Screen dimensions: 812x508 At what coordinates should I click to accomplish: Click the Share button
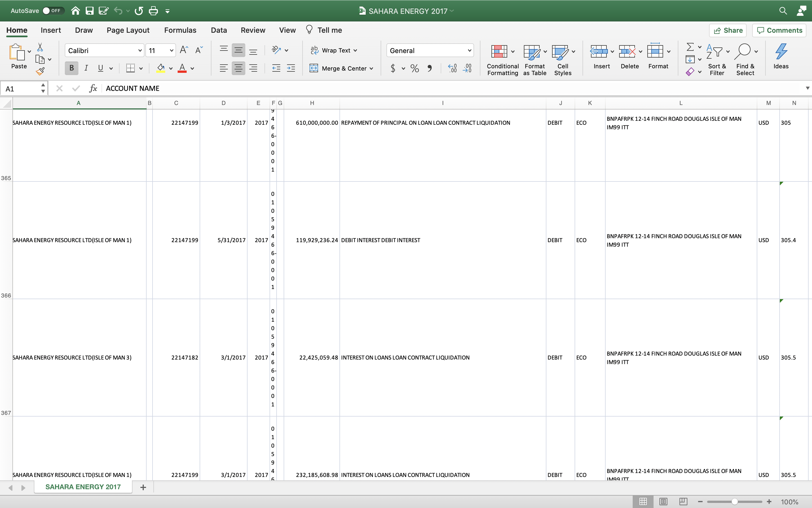coord(728,30)
